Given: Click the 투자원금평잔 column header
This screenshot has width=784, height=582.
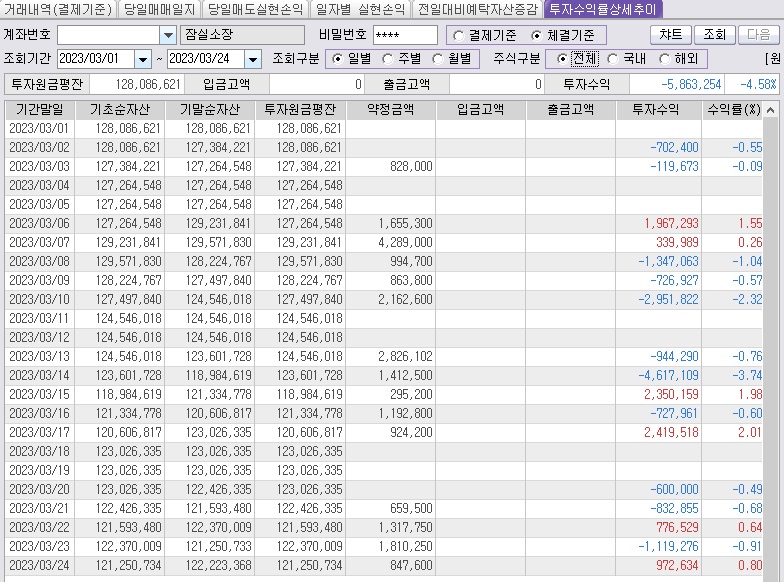Looking at the screenshot, I should coord(300,110).
